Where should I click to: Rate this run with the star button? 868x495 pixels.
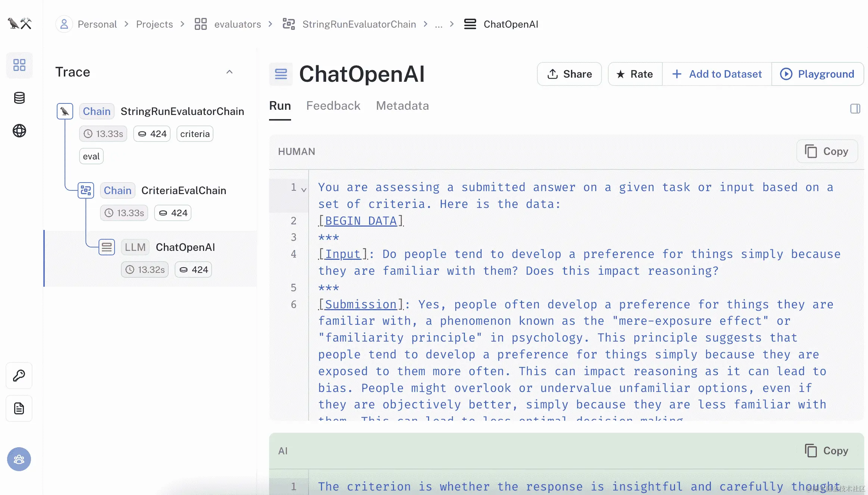pyautogui.click(x=635, y=74)
